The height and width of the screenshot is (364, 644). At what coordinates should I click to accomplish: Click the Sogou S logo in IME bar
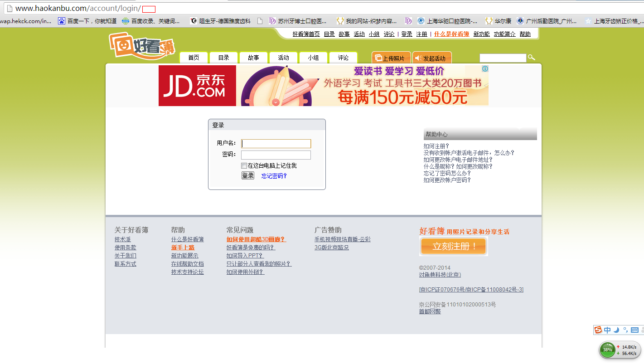(x=599, y=330)
